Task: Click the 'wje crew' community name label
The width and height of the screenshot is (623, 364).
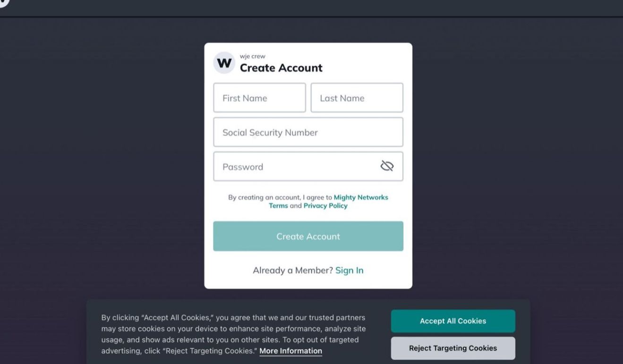Action: point(252,57)
